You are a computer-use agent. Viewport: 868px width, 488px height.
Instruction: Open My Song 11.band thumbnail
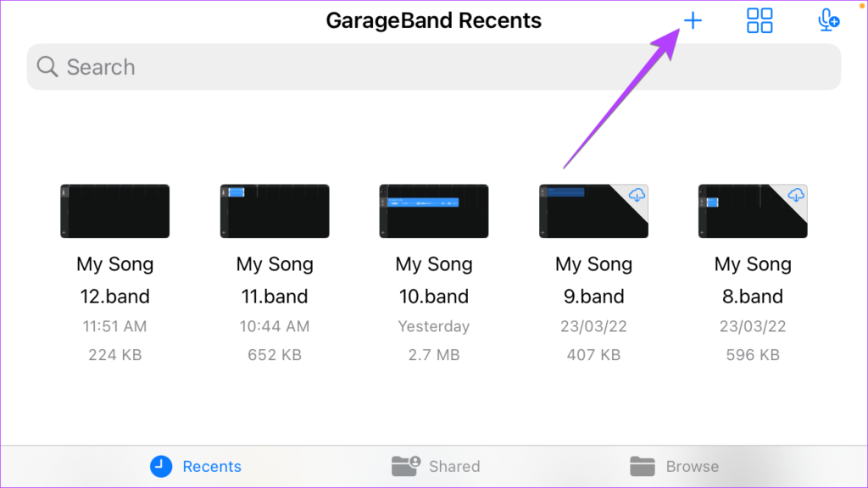275,211
